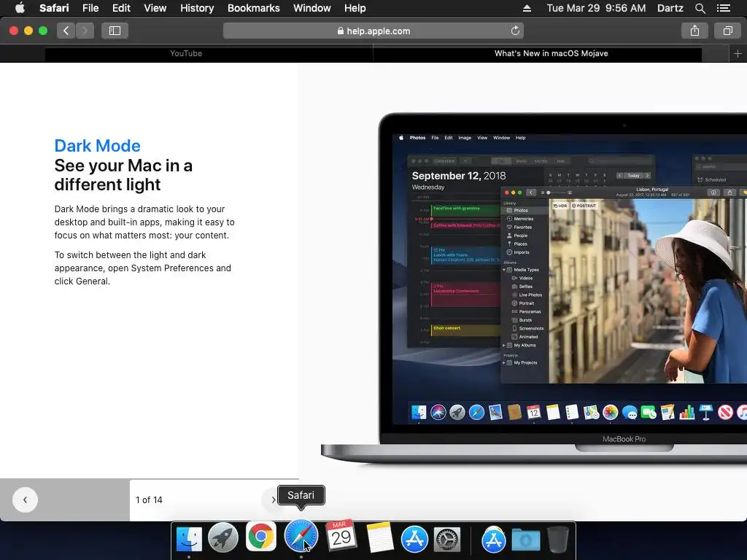The width and height of the screenshot is (747, 560).
Task: Click the help.apple.com address field
Action: point(373,31)
